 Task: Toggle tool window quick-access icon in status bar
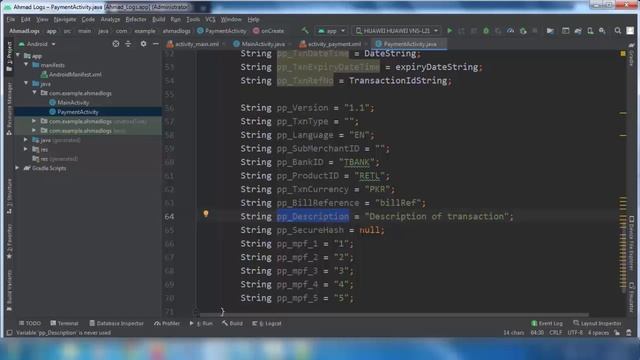point(9,333)
